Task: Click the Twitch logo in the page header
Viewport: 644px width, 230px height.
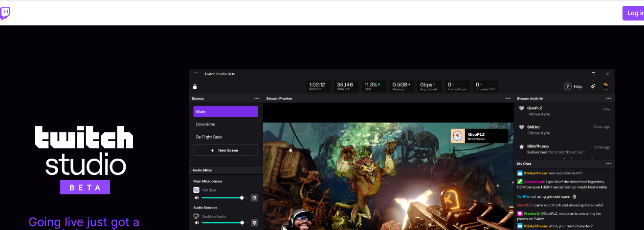Action: coord(5,14)
